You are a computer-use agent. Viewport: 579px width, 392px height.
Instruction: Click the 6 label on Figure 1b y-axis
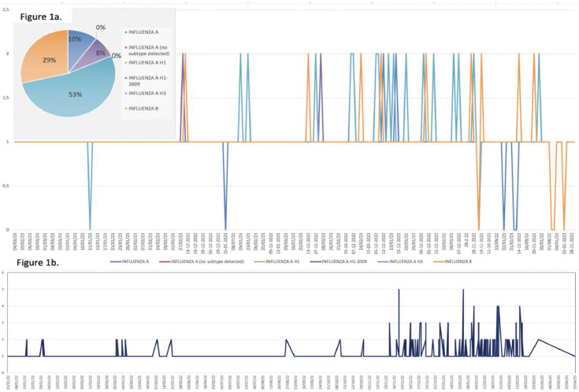(x=6, y=272)
